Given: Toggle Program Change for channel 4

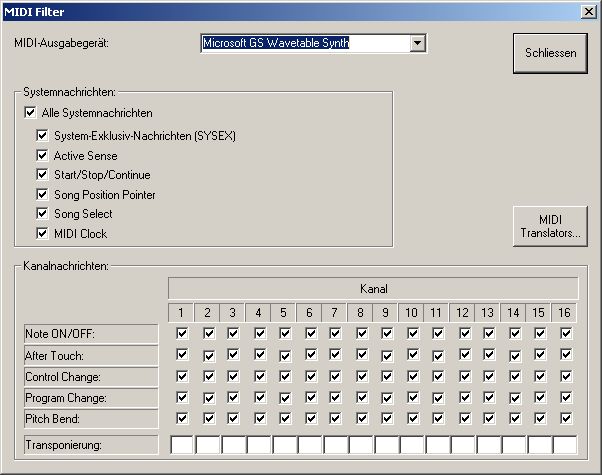Looking at the screenshot, I should click(x=260, y=397).
